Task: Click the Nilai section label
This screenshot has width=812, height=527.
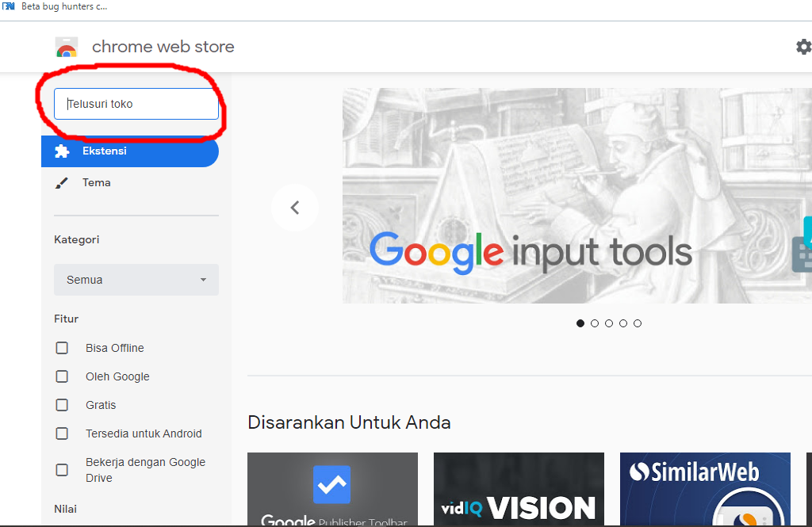Action: pyautogui.click(x=65, y=509)
